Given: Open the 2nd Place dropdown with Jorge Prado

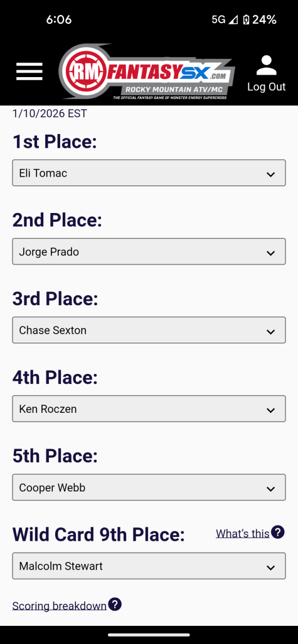Looking at the screenshot, I should point(149,251).
